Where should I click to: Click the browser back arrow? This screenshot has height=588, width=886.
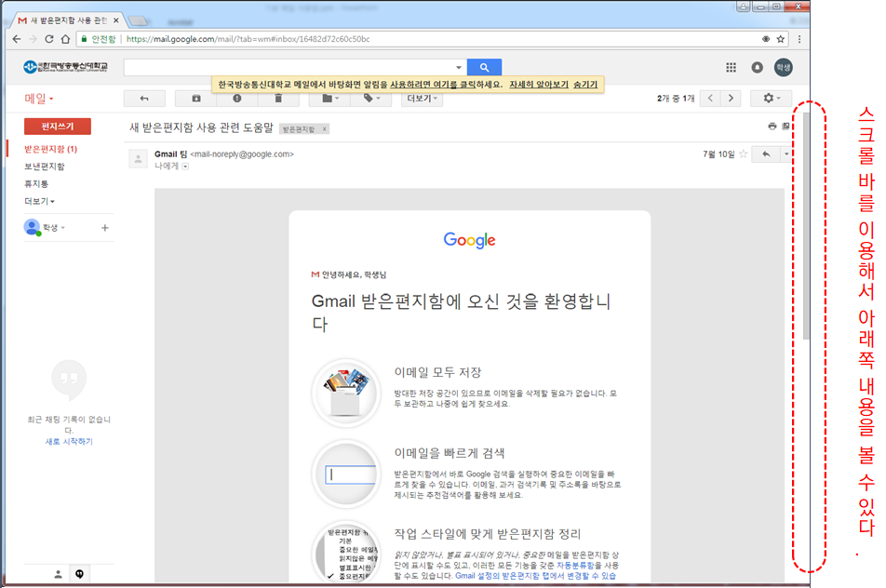(17, 39)
